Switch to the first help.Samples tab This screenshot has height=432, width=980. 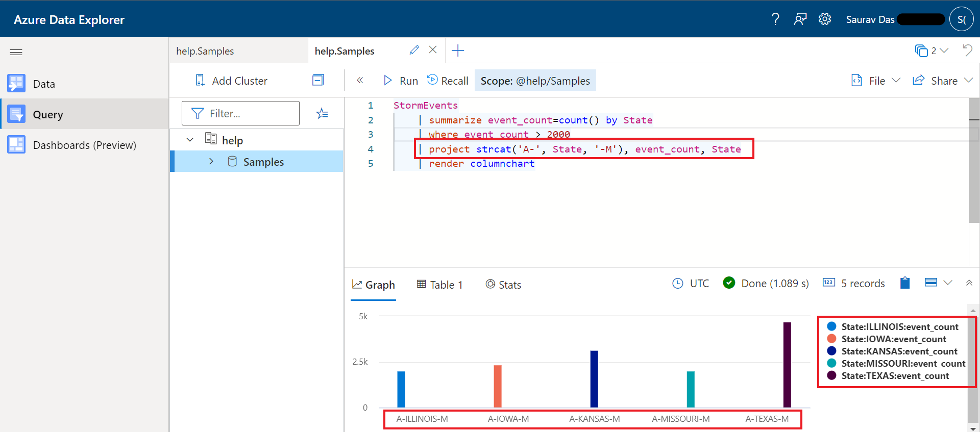(x=238, y=51)
